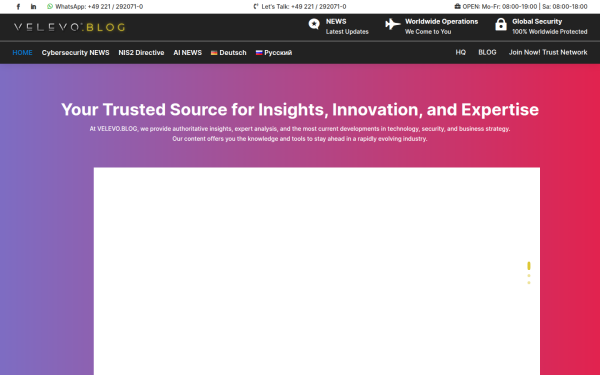This screenshot has height=375, width=600.
Task: Open the BLOG menu link
Action: click(x=487, y=52)
